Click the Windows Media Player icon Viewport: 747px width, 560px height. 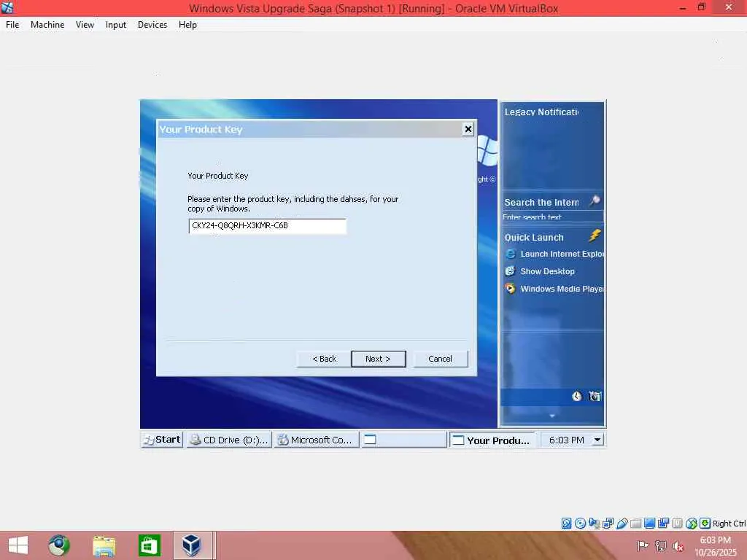(510, 289)
